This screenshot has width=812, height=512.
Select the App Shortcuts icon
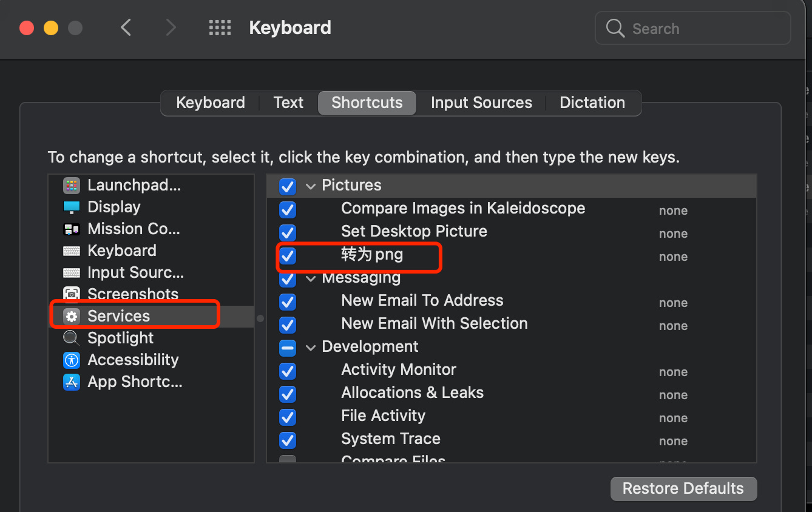point(72,382)
